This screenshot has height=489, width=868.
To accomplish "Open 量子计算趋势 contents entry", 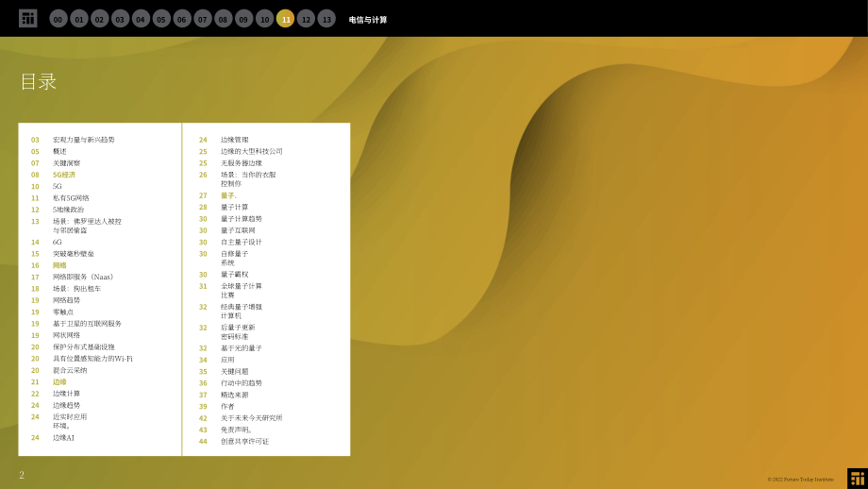I will [242, 219].
